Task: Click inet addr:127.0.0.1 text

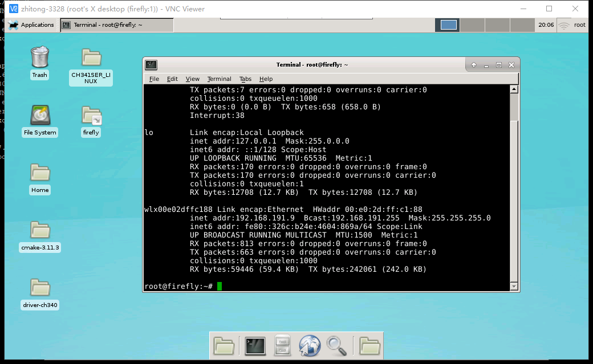Action: click(233, 141)
